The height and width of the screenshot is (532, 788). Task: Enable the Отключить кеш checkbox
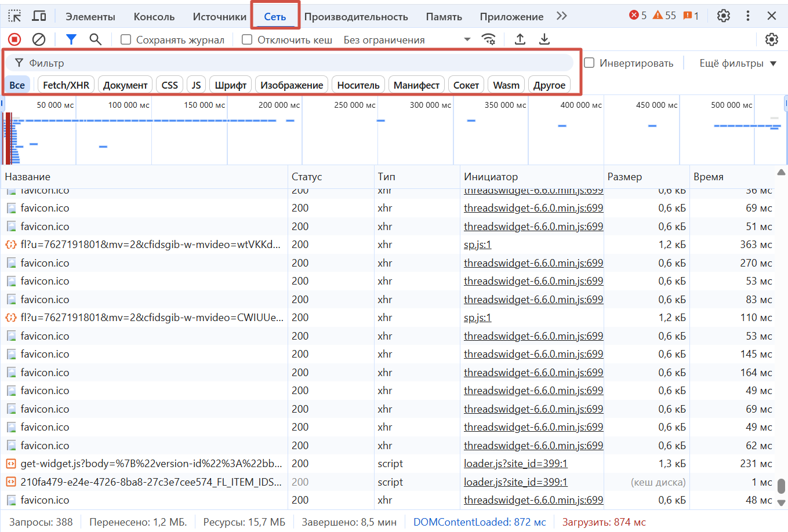tap(247, 40)
